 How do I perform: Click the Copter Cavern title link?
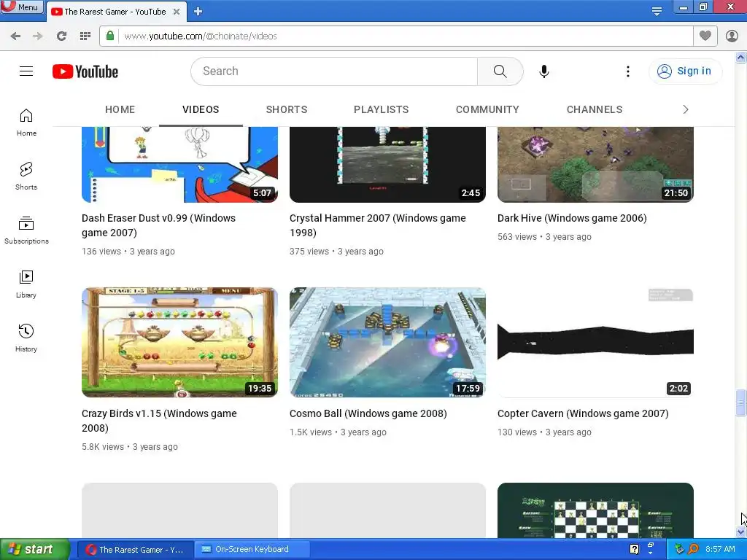pos(583,413)
